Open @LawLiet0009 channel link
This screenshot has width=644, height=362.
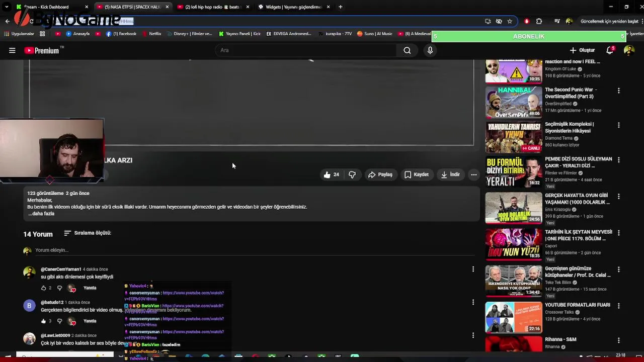tap(55, 335)
